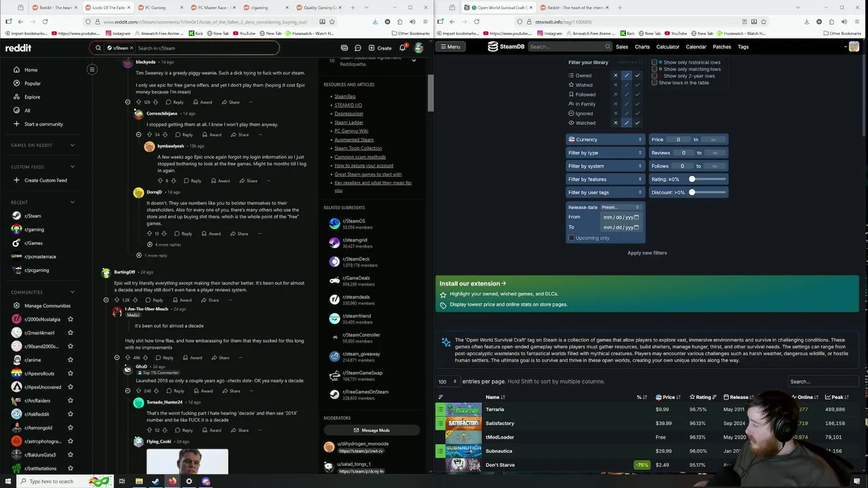Click Terraria row menu icon

(x=440, y=409)
